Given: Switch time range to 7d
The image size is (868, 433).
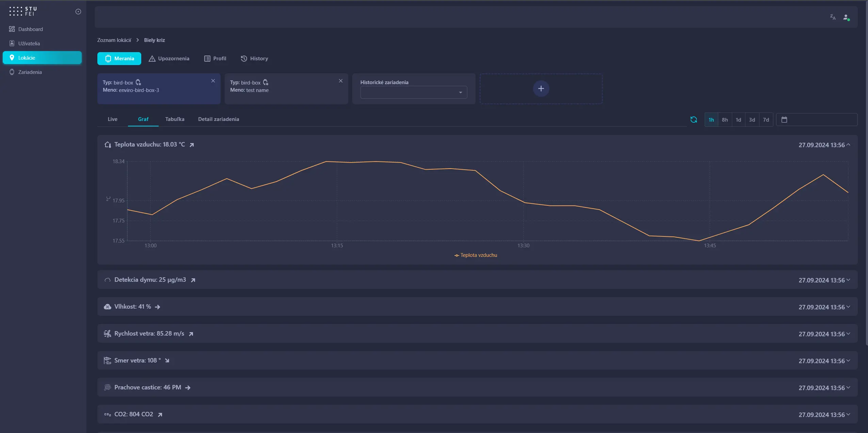Looking at the screenshot, I should pos(766,120).
